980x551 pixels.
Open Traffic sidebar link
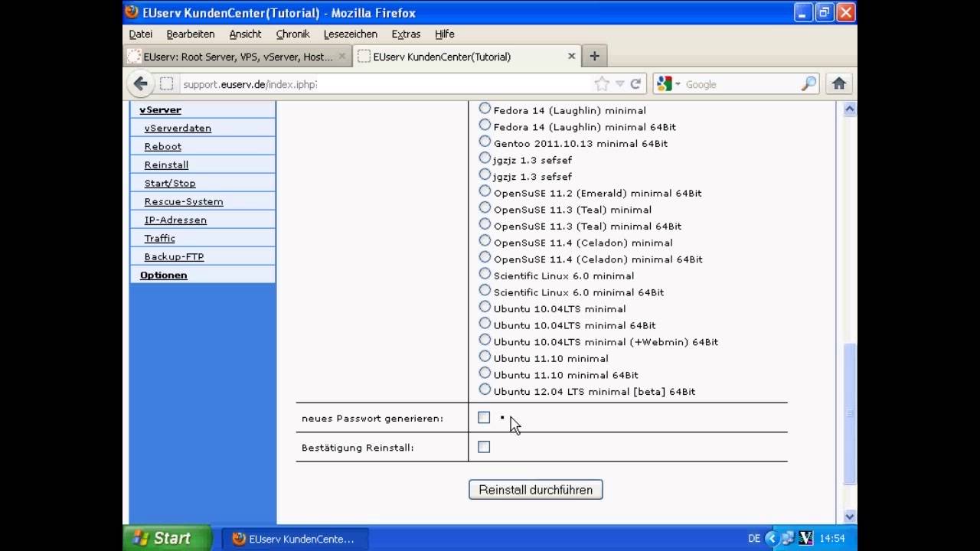[x=160, y=238]
